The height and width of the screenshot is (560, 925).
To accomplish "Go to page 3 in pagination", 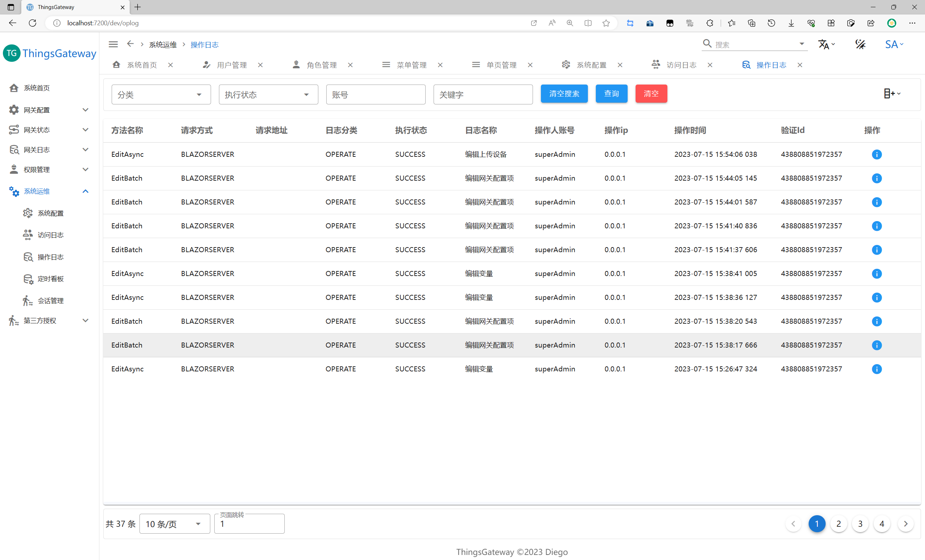I will [860, 524].
